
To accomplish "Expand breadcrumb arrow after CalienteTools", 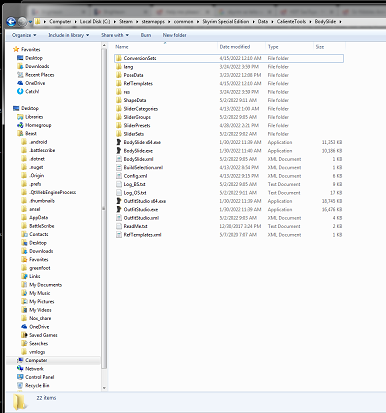I will point(310,22).
